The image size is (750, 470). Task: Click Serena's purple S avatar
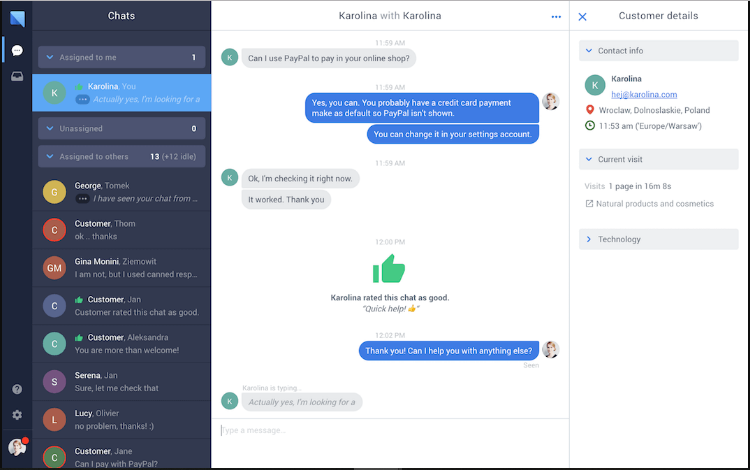(55, 382)
